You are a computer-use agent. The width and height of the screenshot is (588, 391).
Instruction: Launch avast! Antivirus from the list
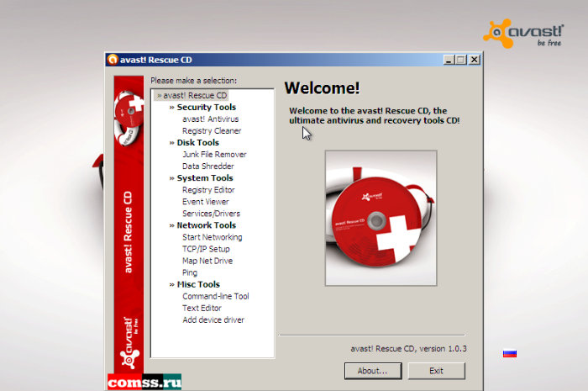(x=210, y=119)
